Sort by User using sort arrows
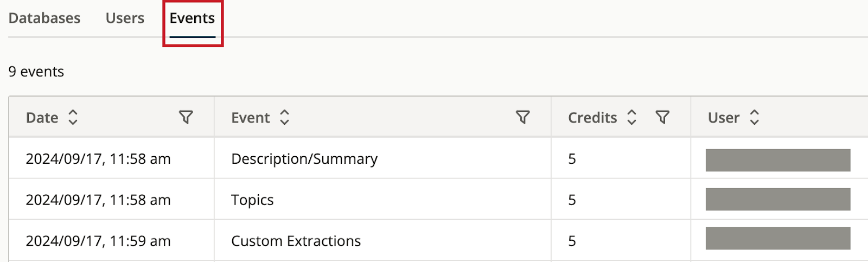This screenshot has width=868, height=262. click(x=754, y=117)
